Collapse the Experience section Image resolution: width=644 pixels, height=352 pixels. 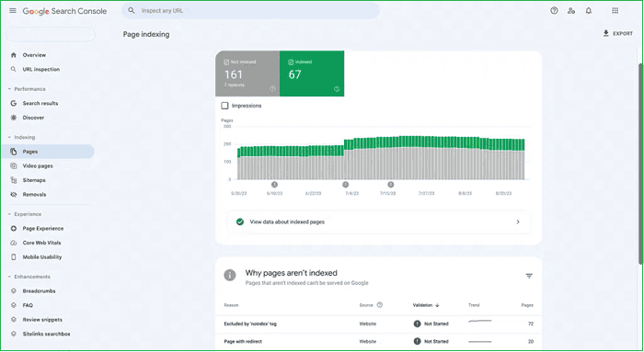tap(9, 214)
